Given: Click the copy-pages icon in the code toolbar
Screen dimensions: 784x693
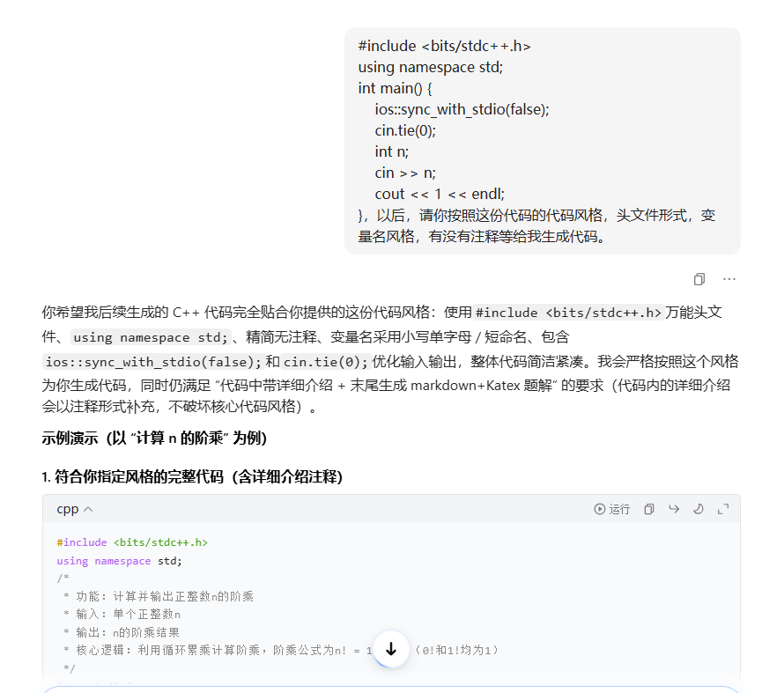Looking at the screenshot, I should (648, 509).
